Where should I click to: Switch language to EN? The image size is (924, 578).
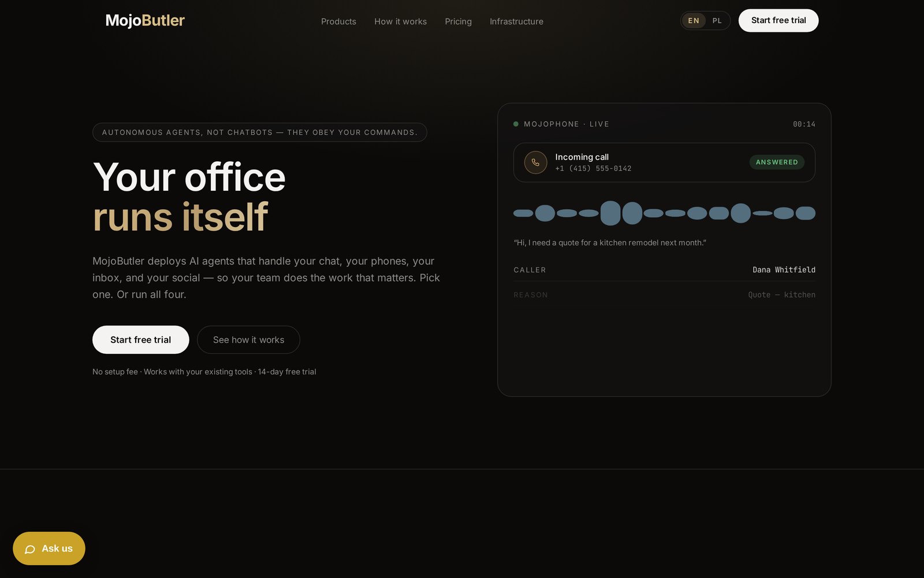(694, 21)
